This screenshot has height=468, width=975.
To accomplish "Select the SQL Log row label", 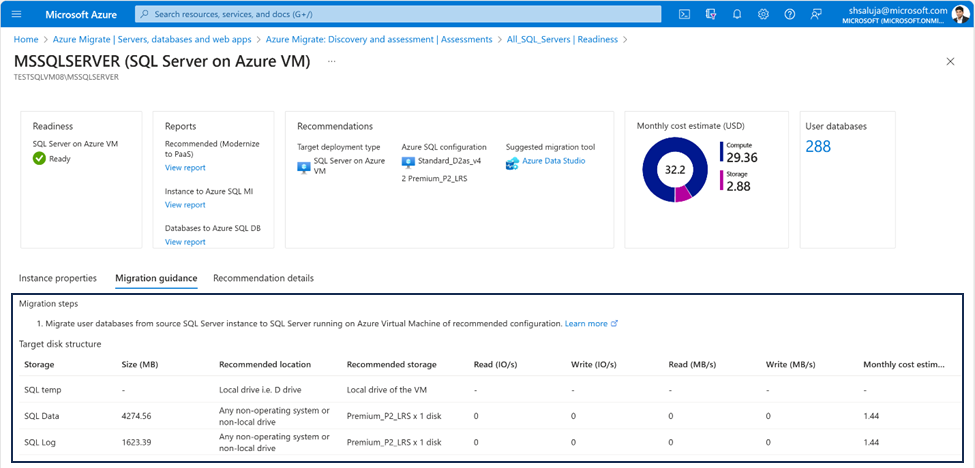I will [x=40, y=443].
